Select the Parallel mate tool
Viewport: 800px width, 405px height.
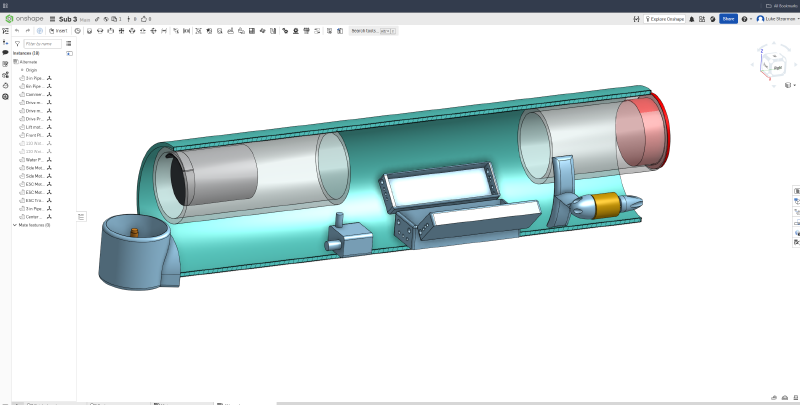(x=164, y=31)
